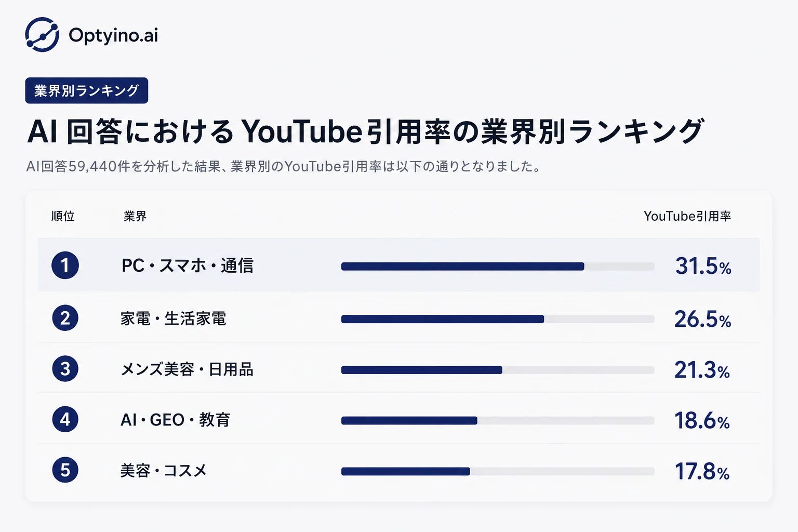Viewport: 798px width, 532px height.
Task: Click the 業界 column header
Action: (x=135, y=216)
